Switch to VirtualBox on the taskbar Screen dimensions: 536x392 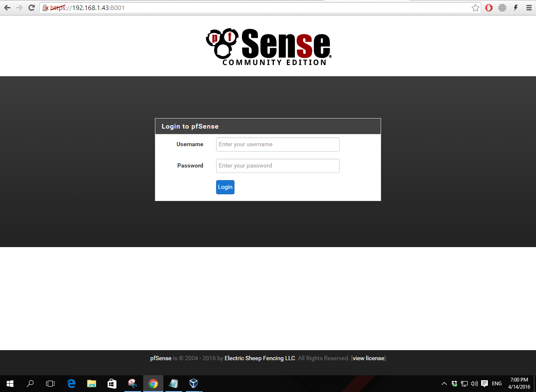(193, 383)
